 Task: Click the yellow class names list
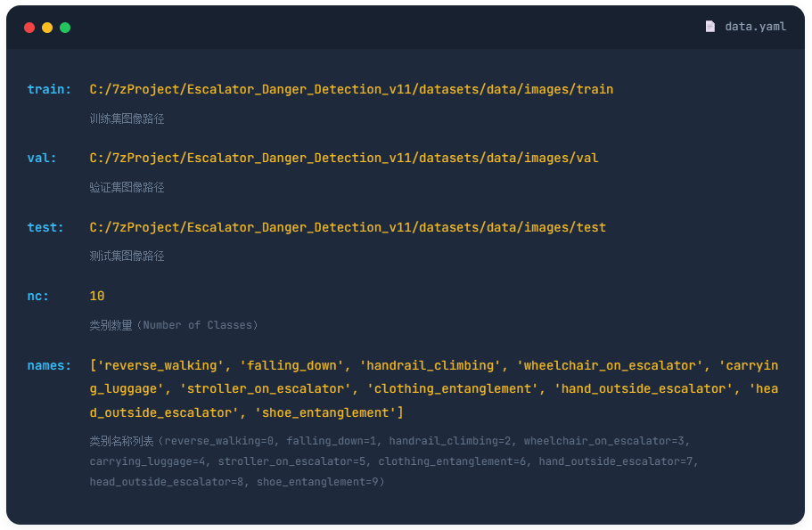434,389
